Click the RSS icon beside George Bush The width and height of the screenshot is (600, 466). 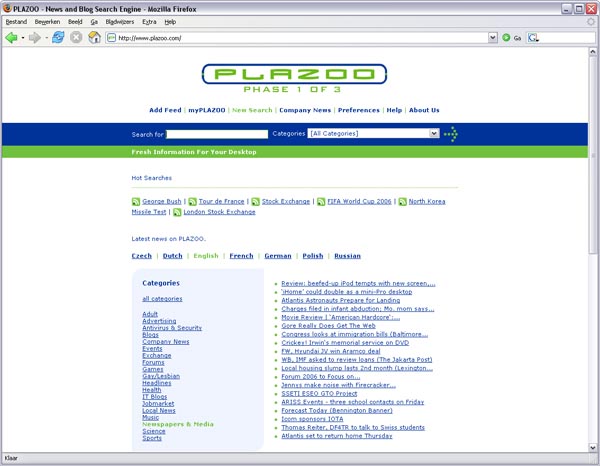tap(136, 201)
